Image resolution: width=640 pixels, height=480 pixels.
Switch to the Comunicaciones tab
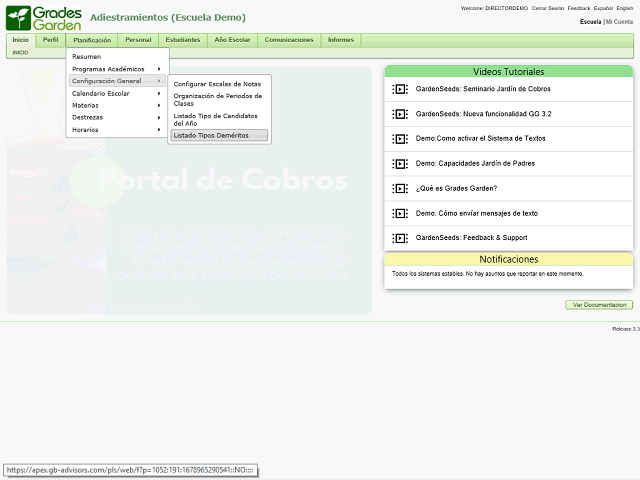(289, 40)
